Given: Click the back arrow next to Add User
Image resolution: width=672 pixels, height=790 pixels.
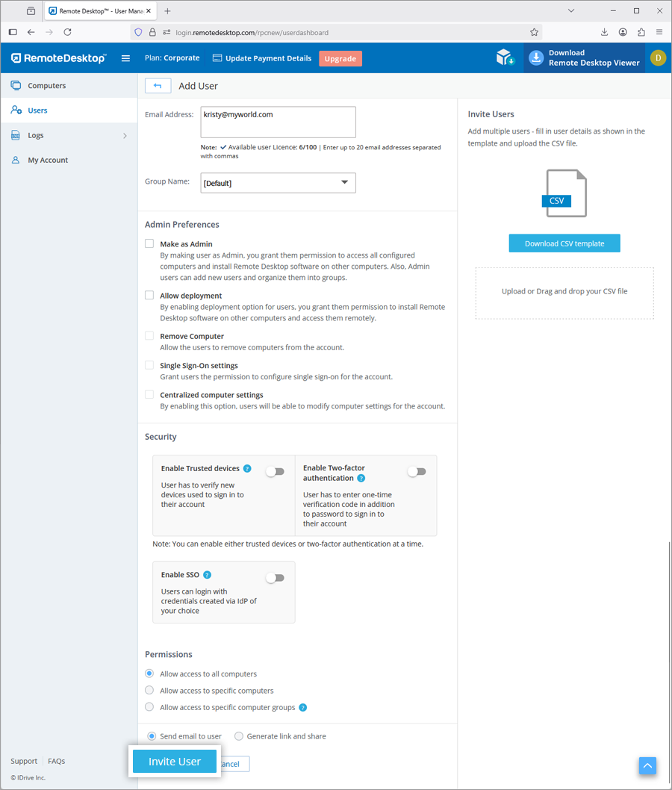Looking at the screenshot, I should (x=158, y=86).
